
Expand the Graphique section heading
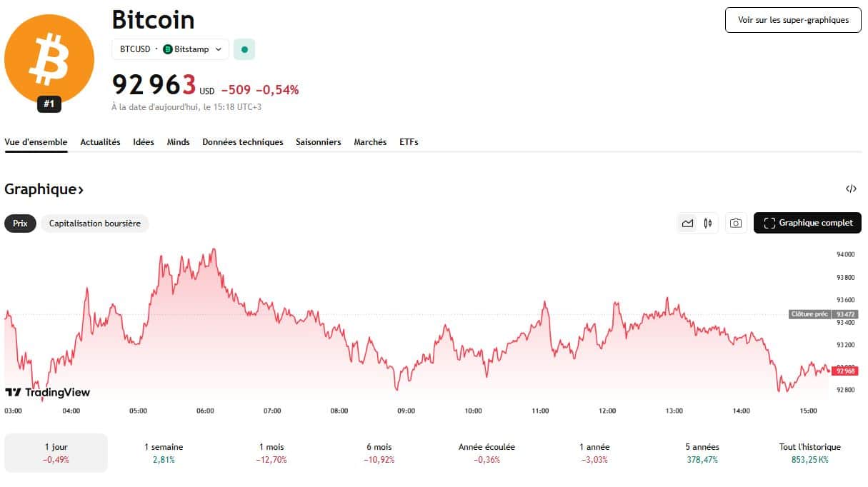tap(44, 189)
